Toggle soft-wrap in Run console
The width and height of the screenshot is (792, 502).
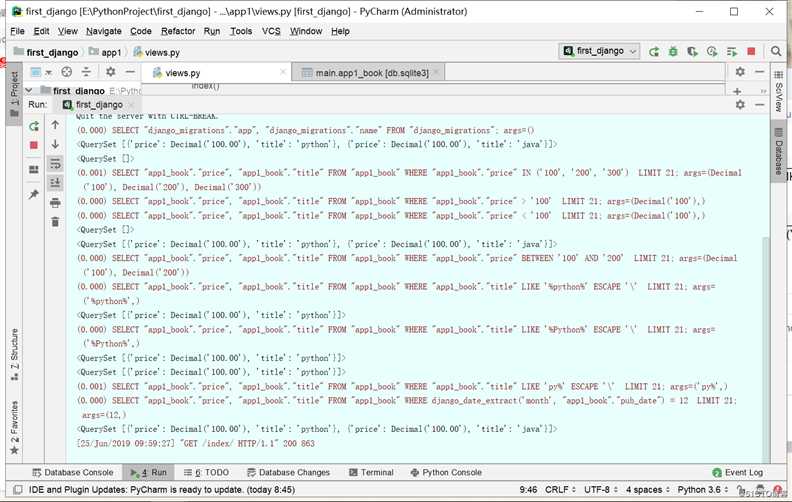click(55, 164)
